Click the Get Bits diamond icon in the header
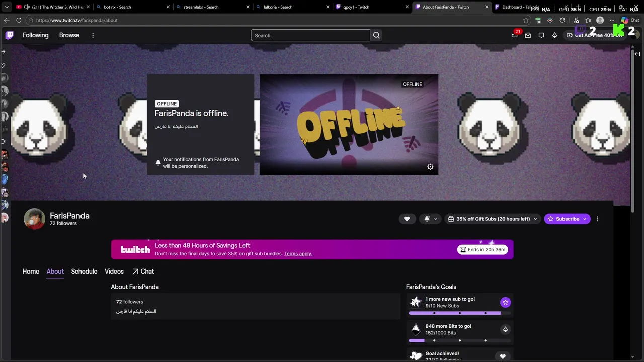The image size is (644, 362). pyautogui.click(x=554, y=35)
